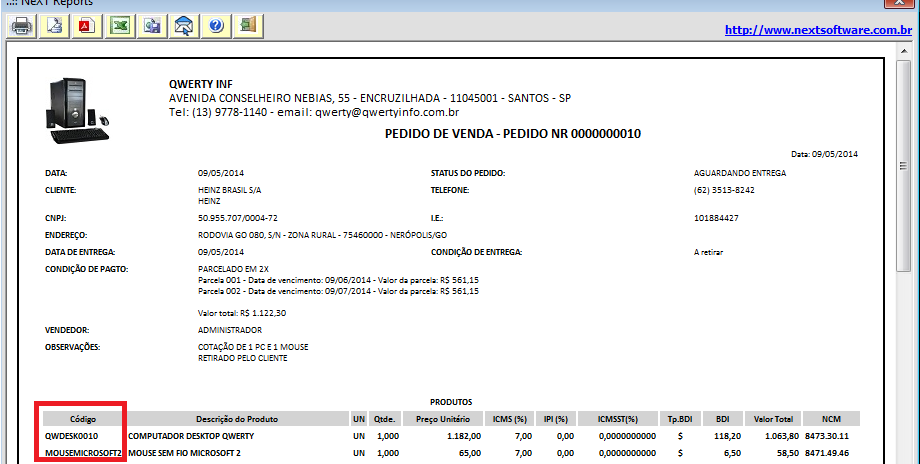920x464 pixels.
Task: Click the CONDIÇÃO DE ENTREGA label
Action: (x=476, y=252)
